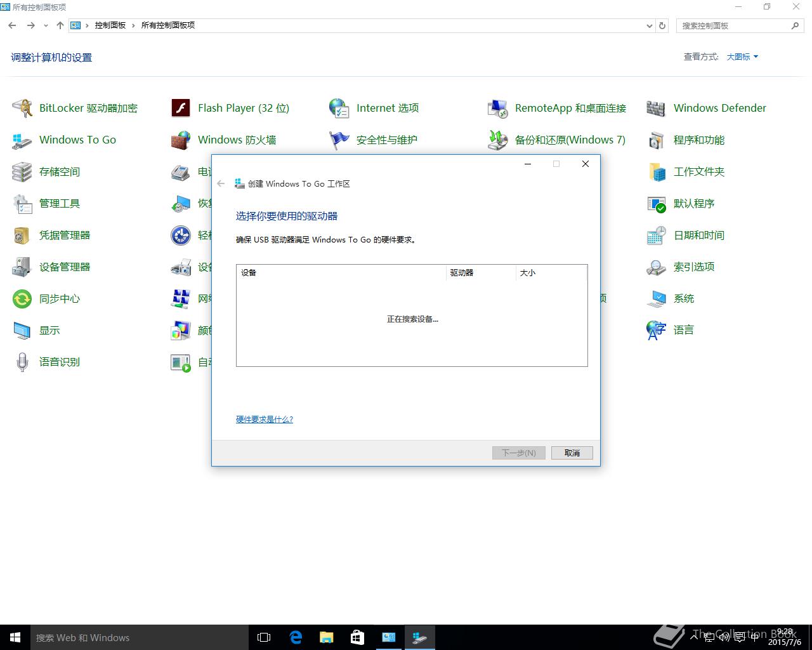
Task: Open Windows To Go icon
Action: [22, 140]
